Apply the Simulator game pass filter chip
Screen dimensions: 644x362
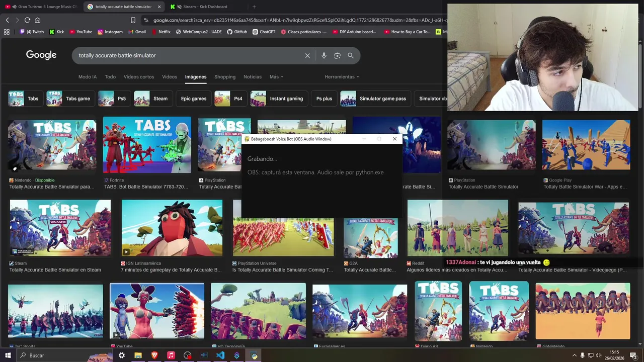(x=375, y=99)
